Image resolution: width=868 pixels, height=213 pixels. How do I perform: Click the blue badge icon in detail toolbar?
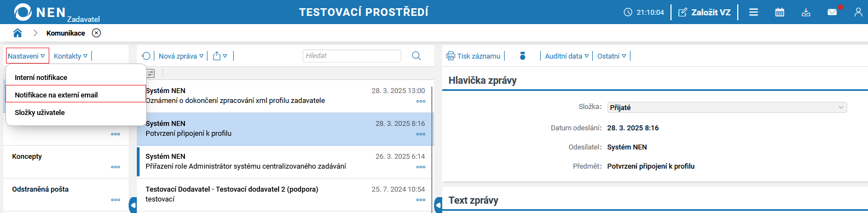pyautogui.click(x=523, y=56)
